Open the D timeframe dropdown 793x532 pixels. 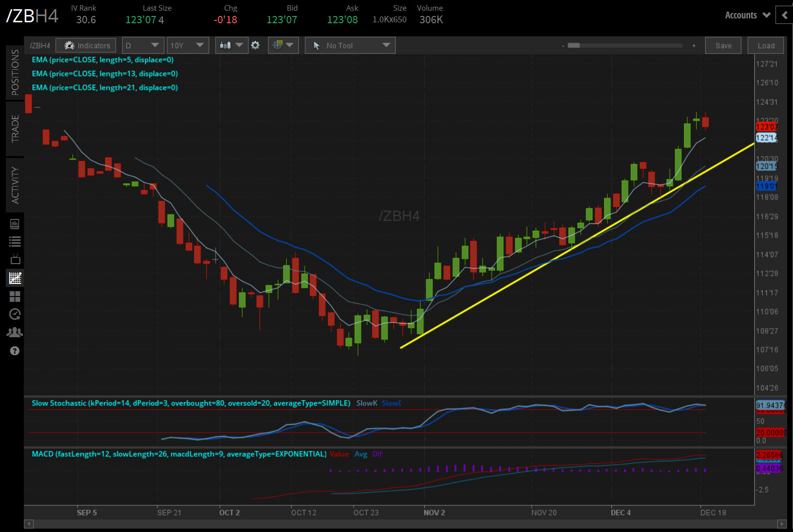click(143, 45)
